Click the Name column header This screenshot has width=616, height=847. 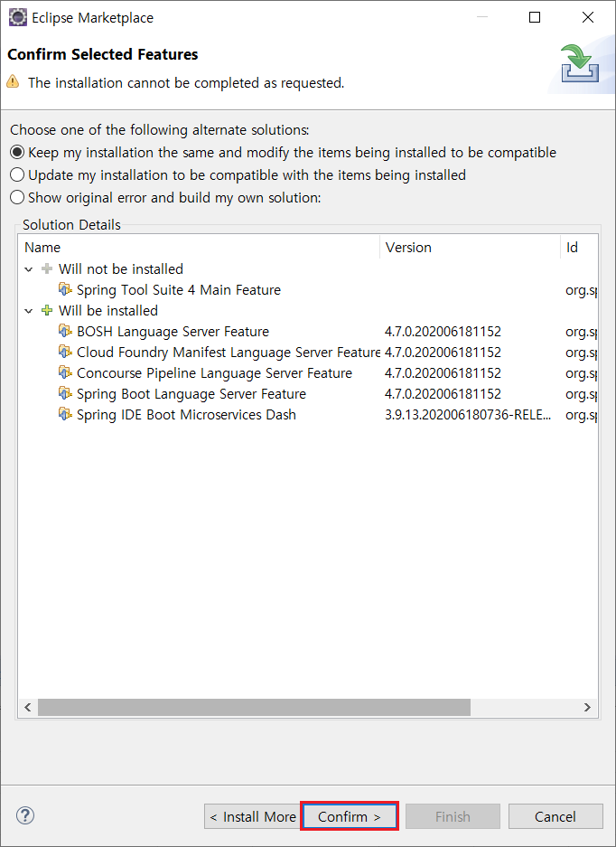pyautogui.click(x=200, y=248)
